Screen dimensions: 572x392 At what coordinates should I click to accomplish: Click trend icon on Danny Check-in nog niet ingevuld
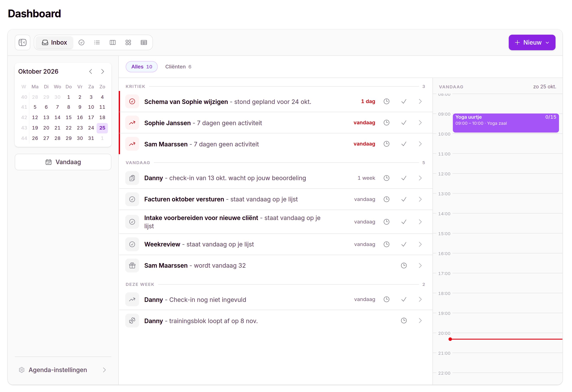[x=132, y=299]
